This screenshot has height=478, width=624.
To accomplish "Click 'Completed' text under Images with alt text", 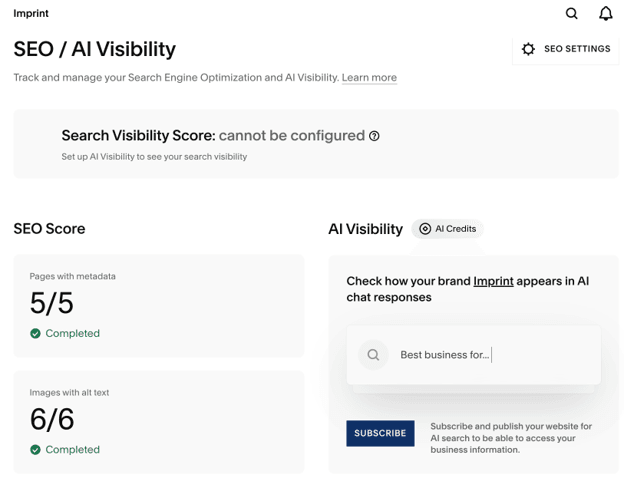I will [72, 449].
